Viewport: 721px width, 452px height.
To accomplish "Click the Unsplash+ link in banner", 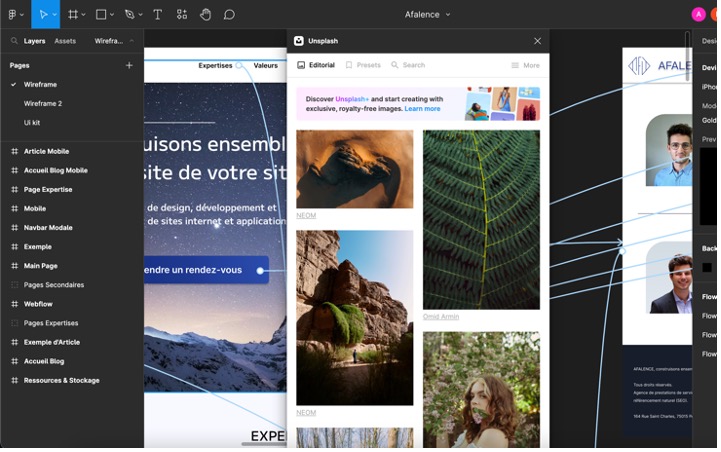I will pyautogui.click(x=352, y=99).
